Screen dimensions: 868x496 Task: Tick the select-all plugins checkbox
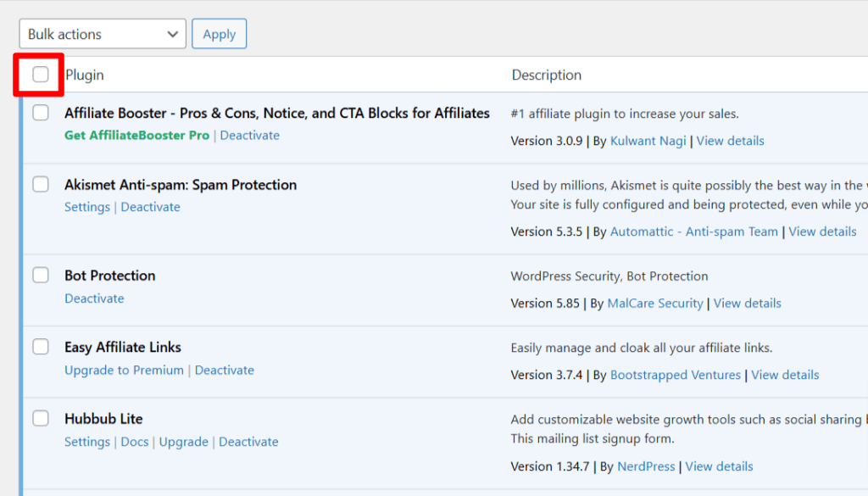[41, 74]
